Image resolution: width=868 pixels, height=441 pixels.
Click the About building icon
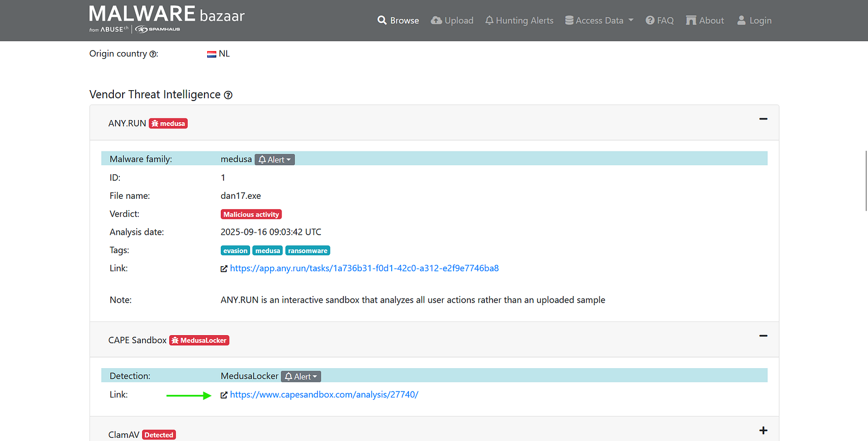(x=691, y=20)
